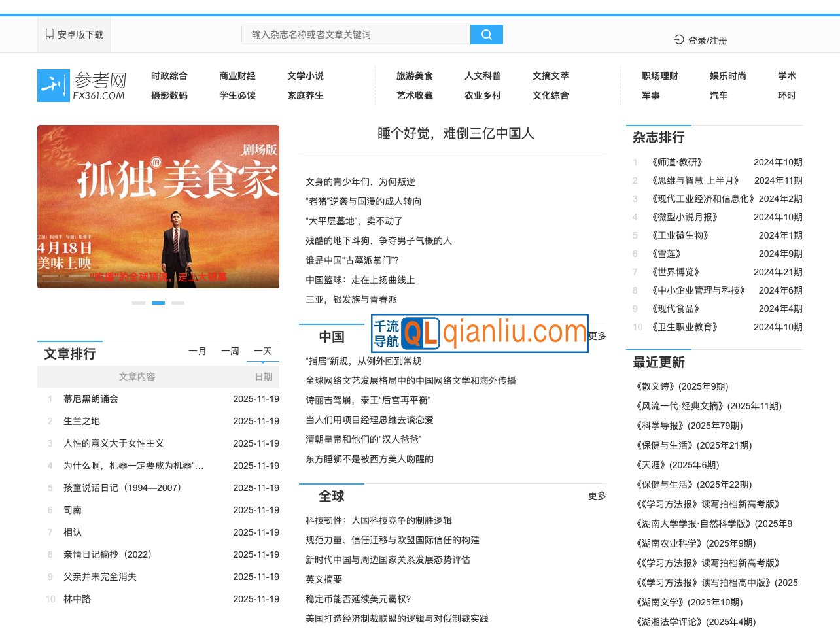Image resolution: width=840 pixels, height=629 pixels.
Task: Switch article ranking to 一月
Action: [x=198, y=351]
